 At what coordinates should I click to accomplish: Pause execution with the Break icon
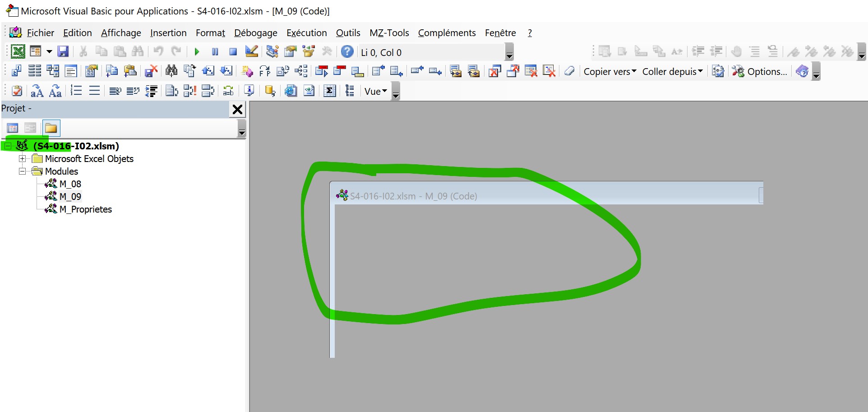click(x=215, y=52)
